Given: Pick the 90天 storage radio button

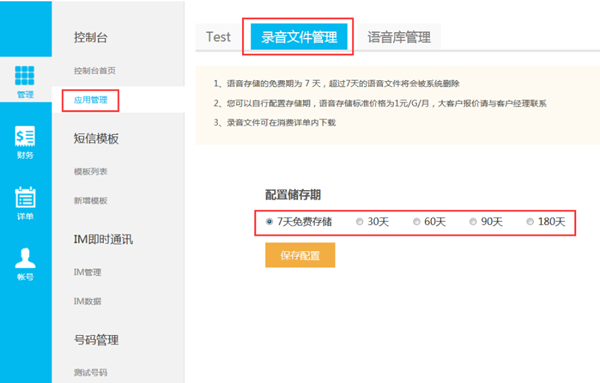Looking at the screenshot, I should pos(473,222).
